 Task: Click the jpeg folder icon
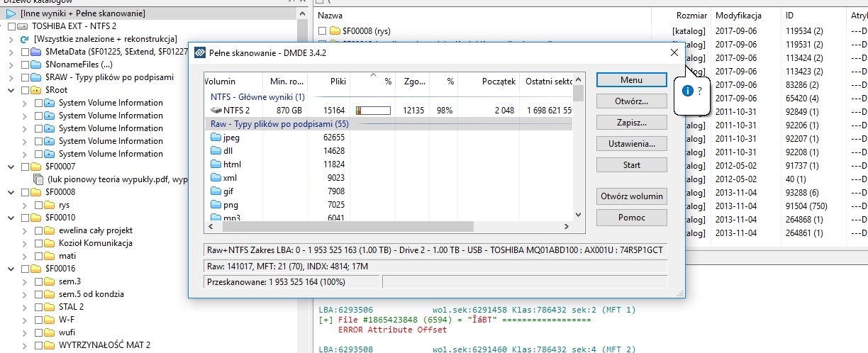216,138
